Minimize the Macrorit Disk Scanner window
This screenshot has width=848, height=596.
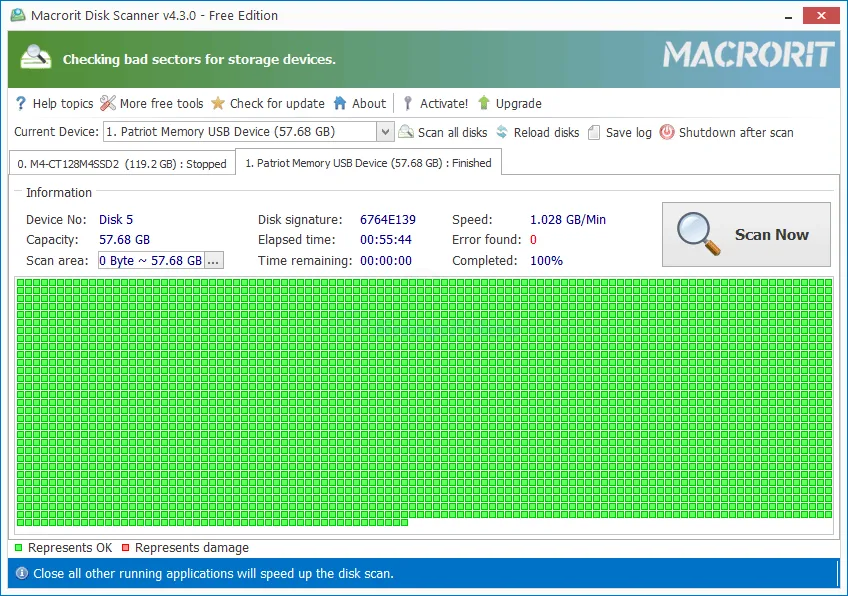point(789,16)
